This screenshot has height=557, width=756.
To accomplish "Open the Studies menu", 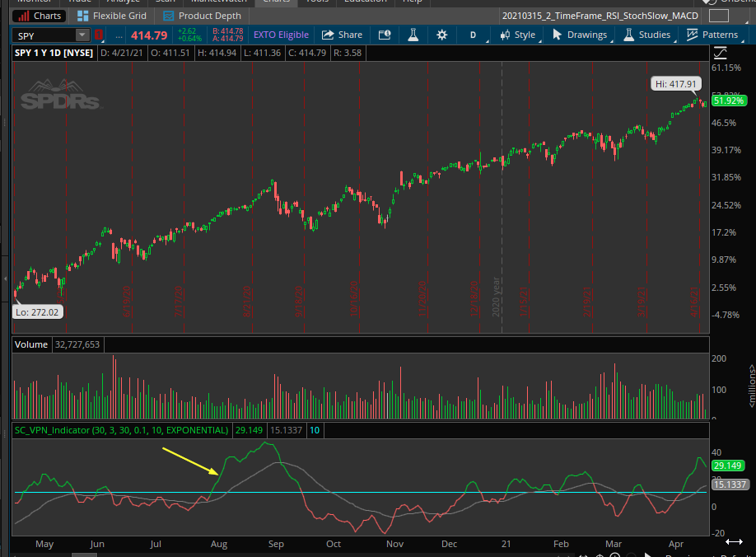I will tap(647, 35).
